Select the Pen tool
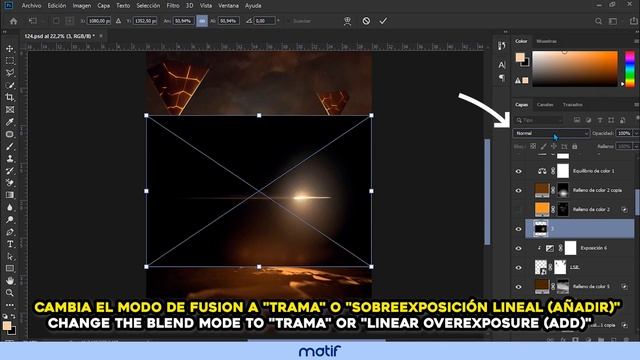The image size is (640, 360). click(10, 232)
